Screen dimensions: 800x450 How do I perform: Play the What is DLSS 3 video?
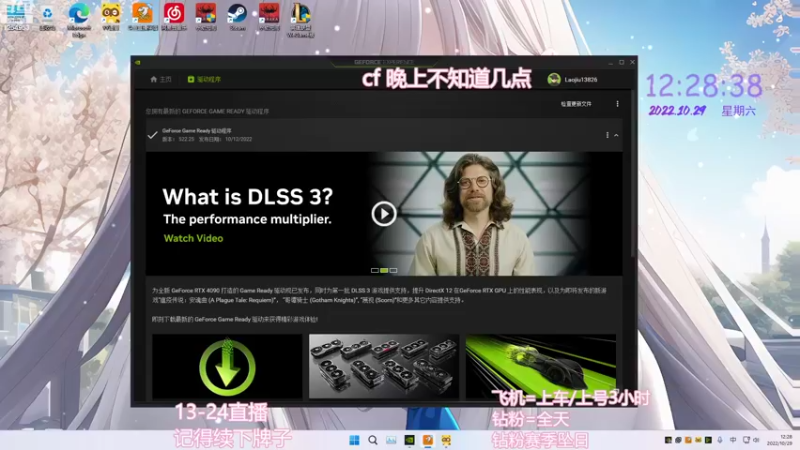[x=384, y=214]
